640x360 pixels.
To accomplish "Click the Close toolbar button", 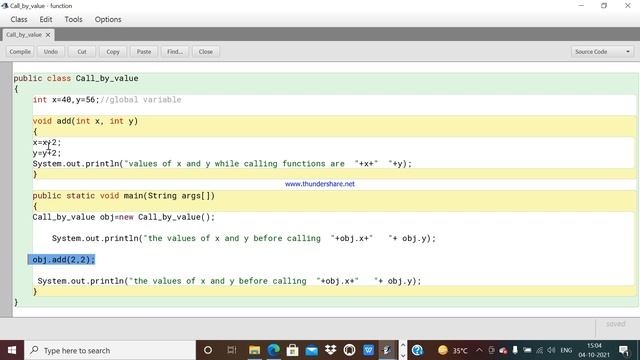I will click(x=206, y=52).
